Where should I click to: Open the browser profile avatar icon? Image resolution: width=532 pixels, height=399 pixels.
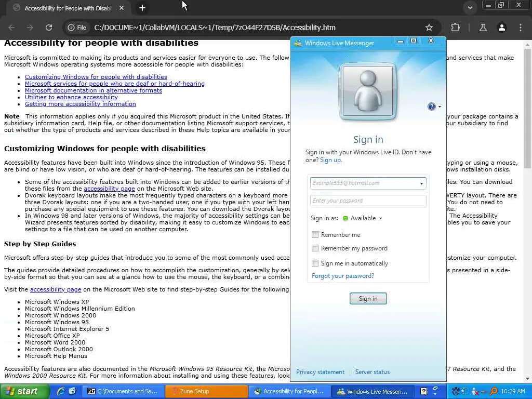click(x=502, y=28)
